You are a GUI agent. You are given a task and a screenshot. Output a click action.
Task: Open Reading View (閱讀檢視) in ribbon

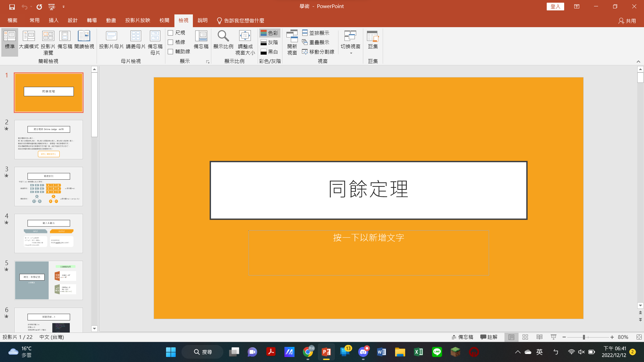[84, 40]
